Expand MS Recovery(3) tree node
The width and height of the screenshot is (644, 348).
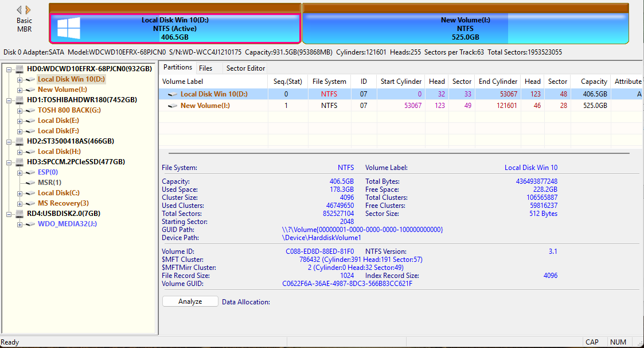coord(19,204)
